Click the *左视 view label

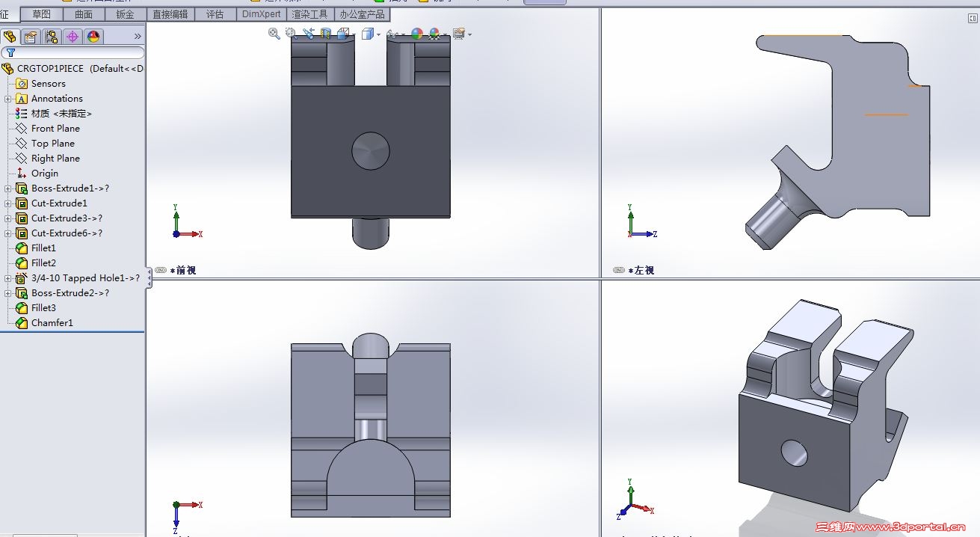641,270
